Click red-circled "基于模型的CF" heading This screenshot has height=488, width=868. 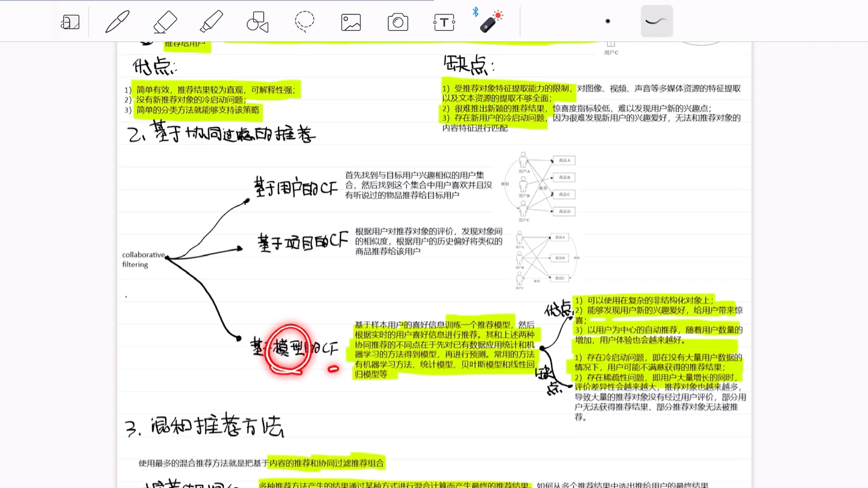pyautogui.click(x=294, y=349)
